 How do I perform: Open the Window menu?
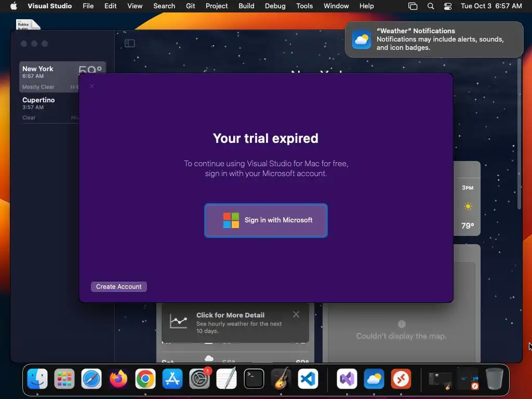click(x=336, y=6)
